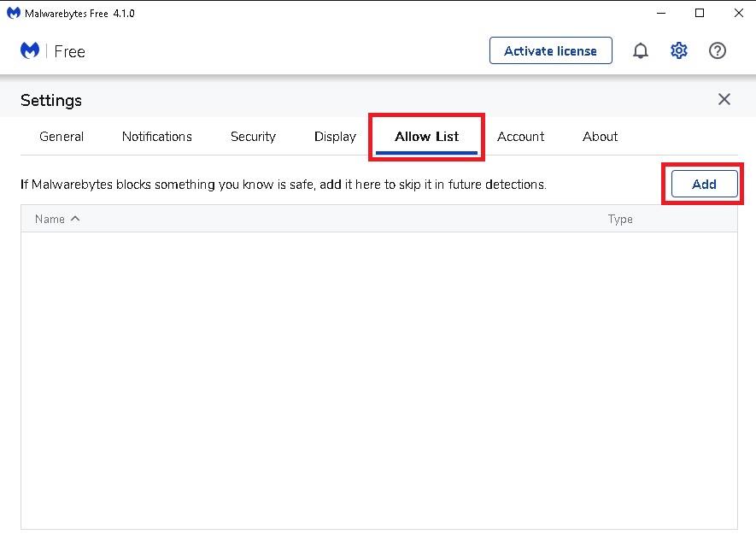756x546 pixels.
Task: Click the Type column header
Action: [620, 219]
